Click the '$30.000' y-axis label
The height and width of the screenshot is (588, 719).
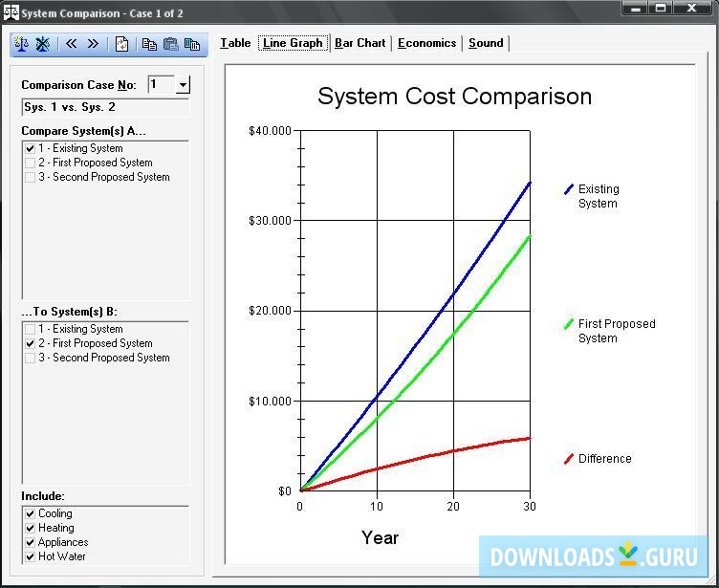point(270,221)
